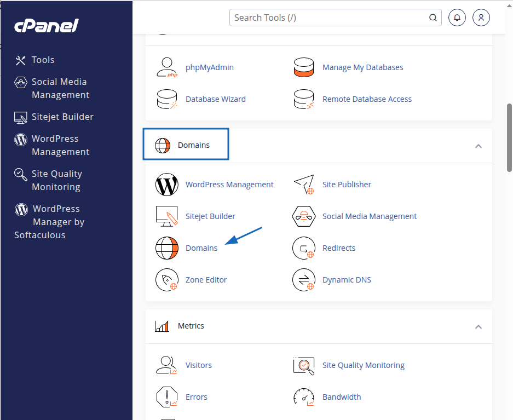
Task: Open the user account icon
Action: (x=481, y=18)
